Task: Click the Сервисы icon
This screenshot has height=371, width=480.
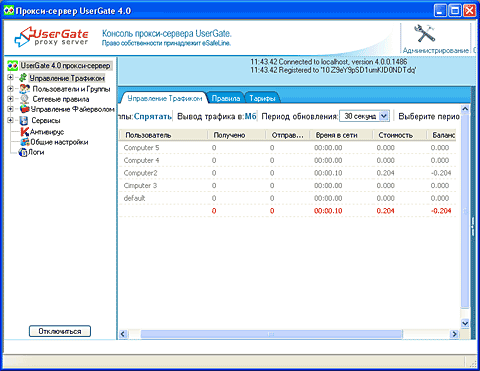Action: pos(23,120)
